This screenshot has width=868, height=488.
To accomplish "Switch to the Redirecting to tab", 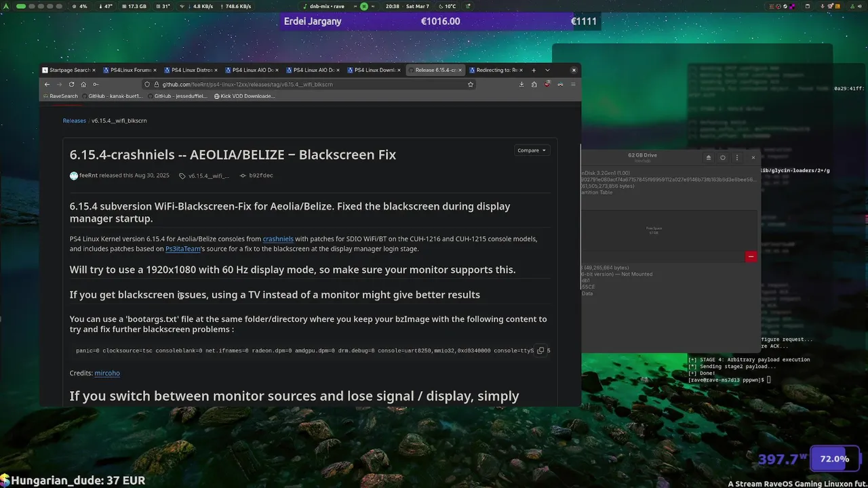I will [x=497, y=70].
